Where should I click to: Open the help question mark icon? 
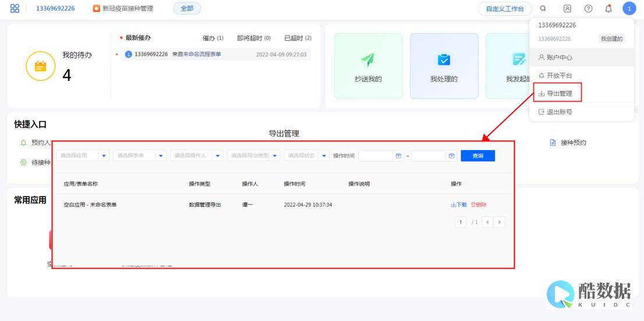pyautogui.click(x=588, y=8)
